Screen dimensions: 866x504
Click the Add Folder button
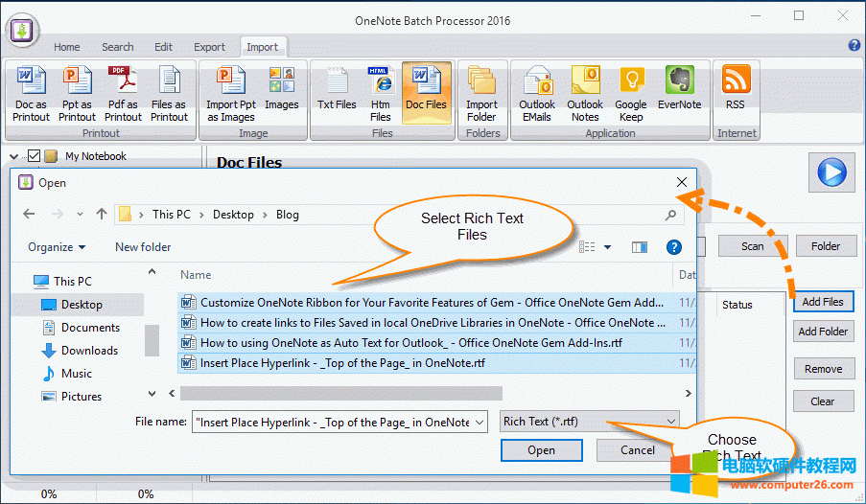click(x=823, y=332)
